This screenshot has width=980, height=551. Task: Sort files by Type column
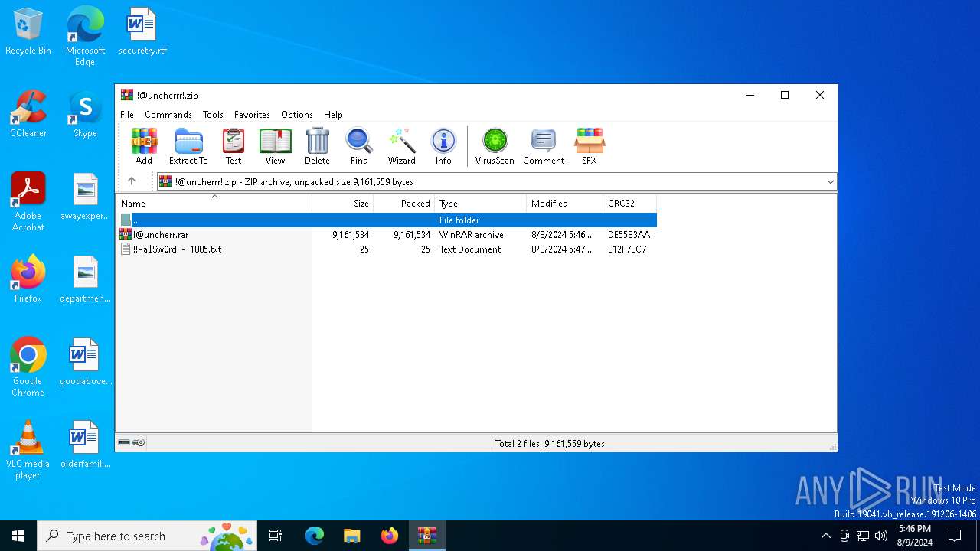(x=480, y=203)
